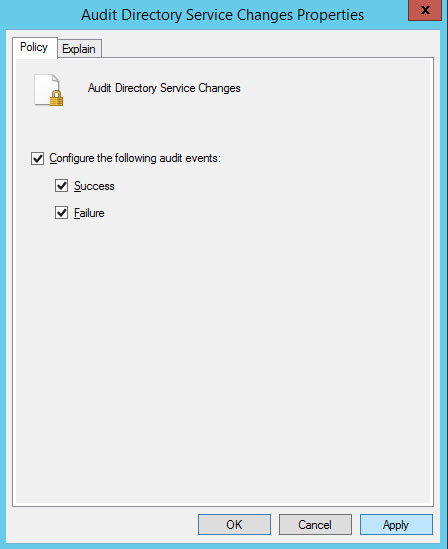Screen dimensions: 448x549
Task: Confirm settings with the OK button
Action: pos(234,524)
